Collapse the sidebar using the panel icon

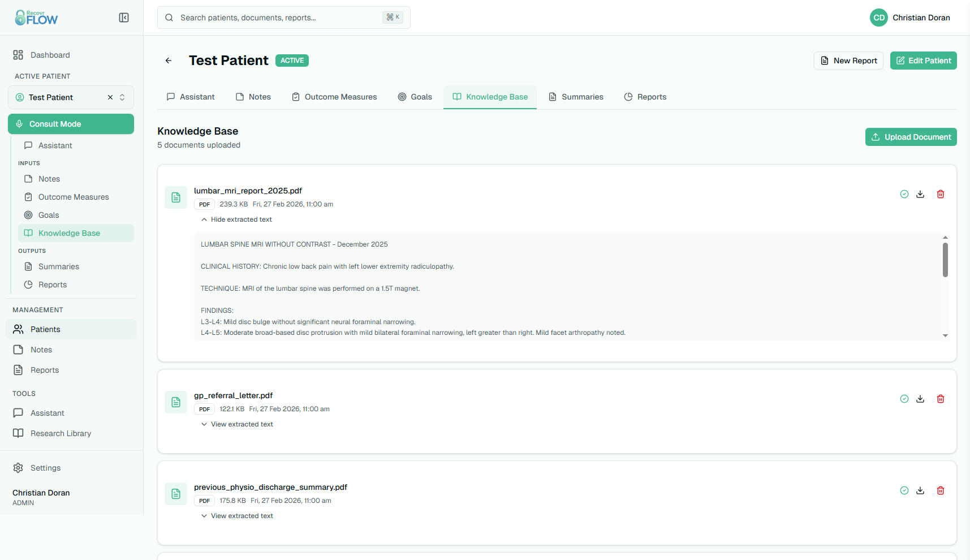pos(123,18)
